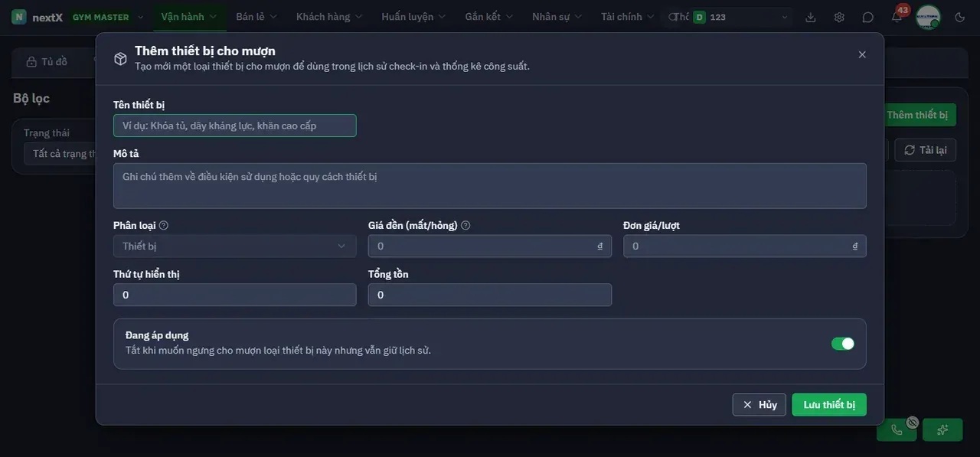The width and height of the screenshot is (980, 457).
Task: Open the settings gear icon
Action: [839, 17]
